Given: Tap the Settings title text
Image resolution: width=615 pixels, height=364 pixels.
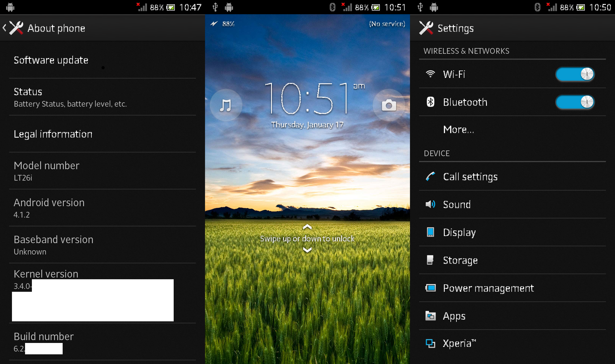Looking at the screenshot, I should (x=456, y=28).
